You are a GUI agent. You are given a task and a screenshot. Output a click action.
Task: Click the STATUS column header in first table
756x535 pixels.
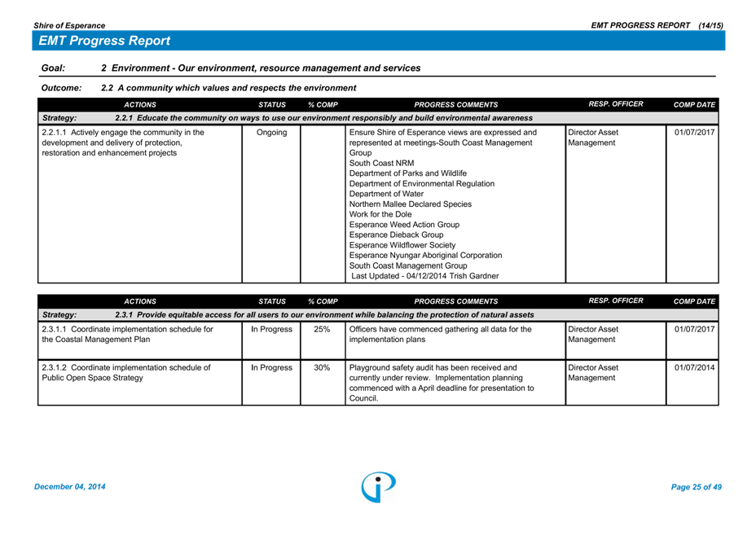tap(272, 105)
